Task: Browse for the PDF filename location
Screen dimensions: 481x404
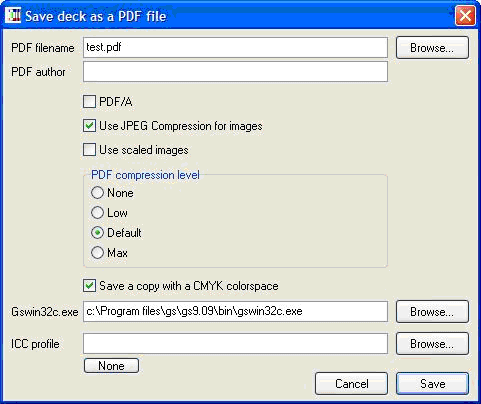Action: click(x=432, y=48)
